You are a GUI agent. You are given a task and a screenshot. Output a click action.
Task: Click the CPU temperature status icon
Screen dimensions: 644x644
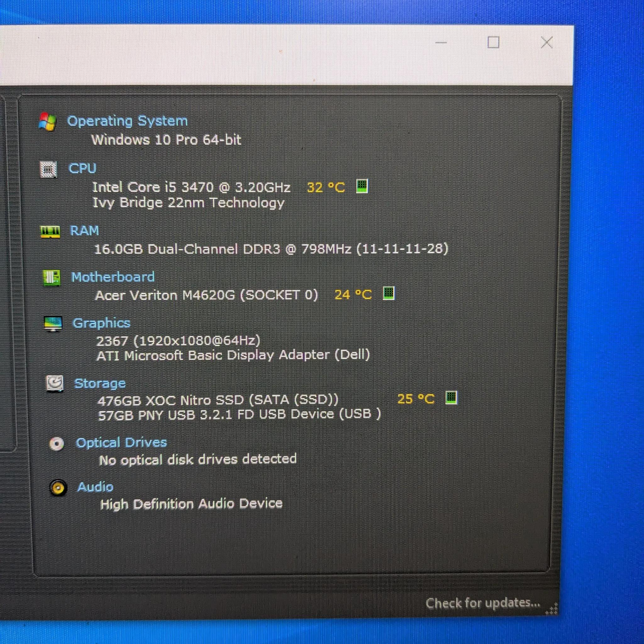pos(362,186)
